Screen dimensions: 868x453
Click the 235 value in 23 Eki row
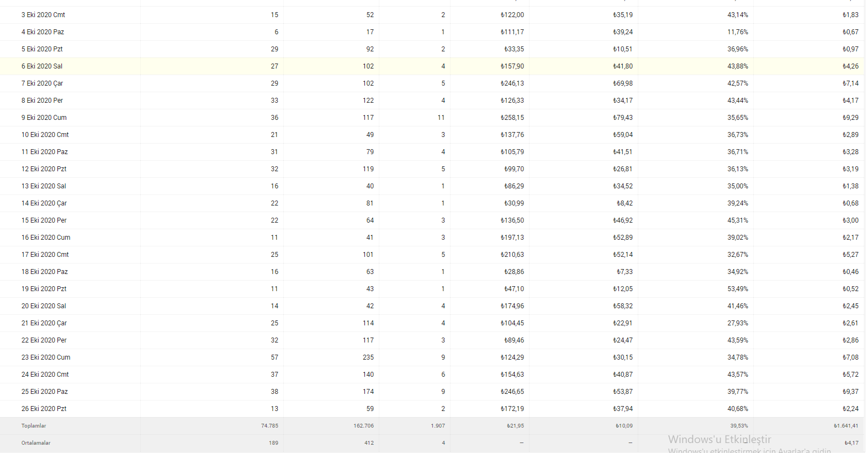point(368,357)
